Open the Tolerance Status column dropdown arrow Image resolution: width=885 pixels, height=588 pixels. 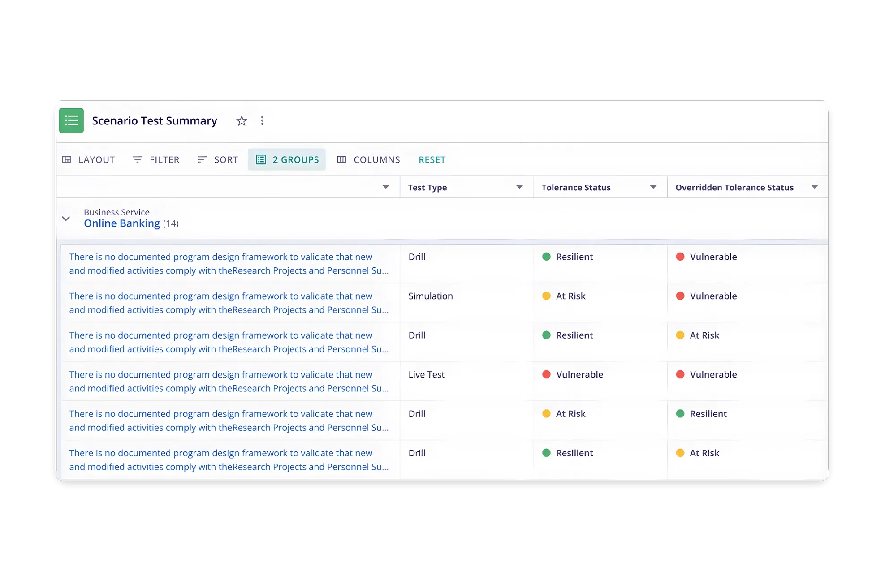653,187
